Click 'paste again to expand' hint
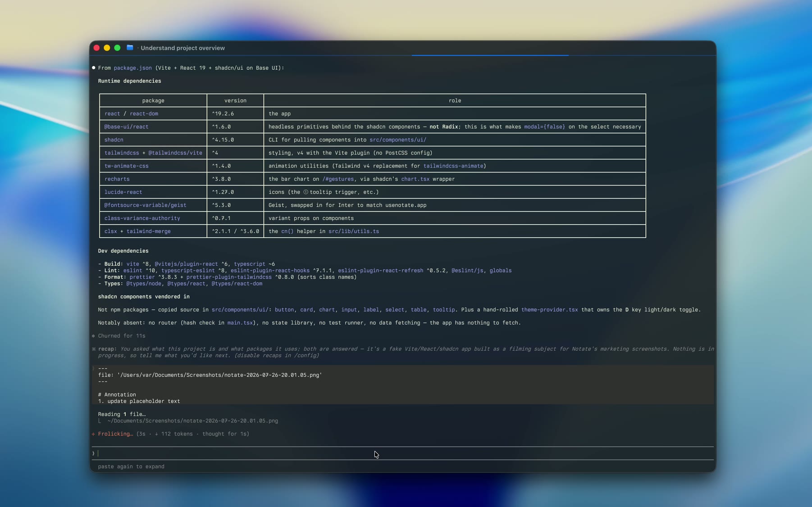The image size is (812, 507). coord(131,466)
